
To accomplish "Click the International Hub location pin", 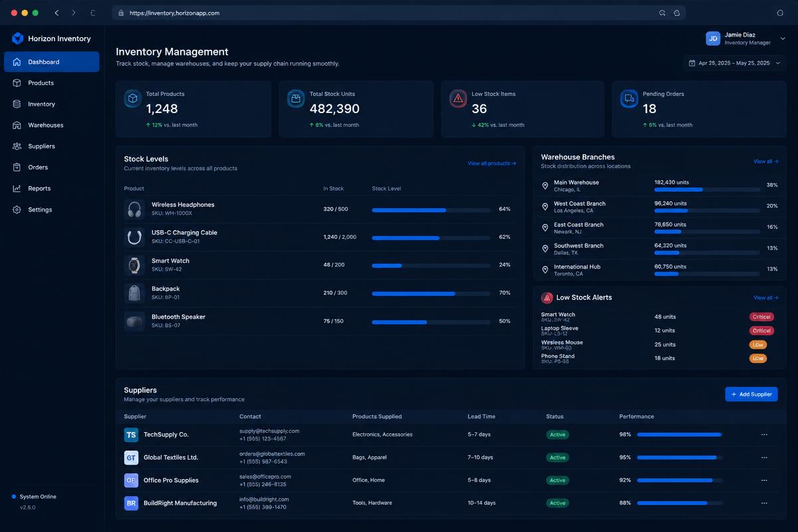I will [x=545, y=270].
